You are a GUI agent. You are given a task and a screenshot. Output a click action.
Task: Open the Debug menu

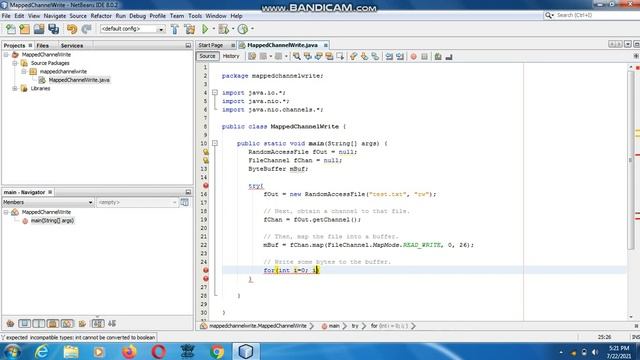[138, 16]
